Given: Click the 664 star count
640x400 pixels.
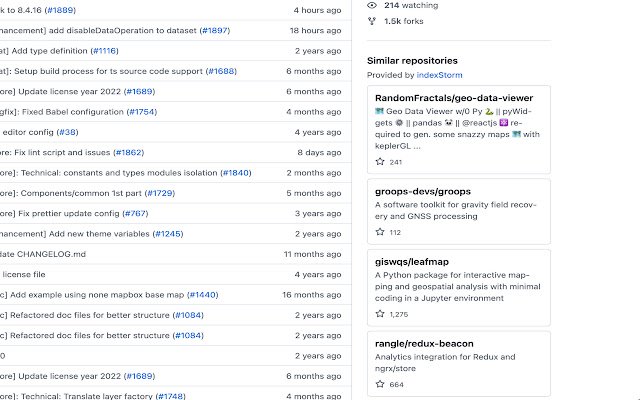Looking at the screenshot, I should [x=396, y=384].
